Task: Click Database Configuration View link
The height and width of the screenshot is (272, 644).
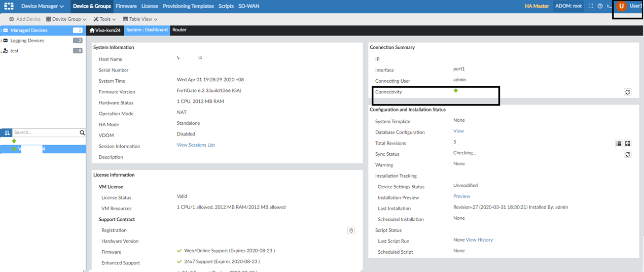Action: point(458,131)
